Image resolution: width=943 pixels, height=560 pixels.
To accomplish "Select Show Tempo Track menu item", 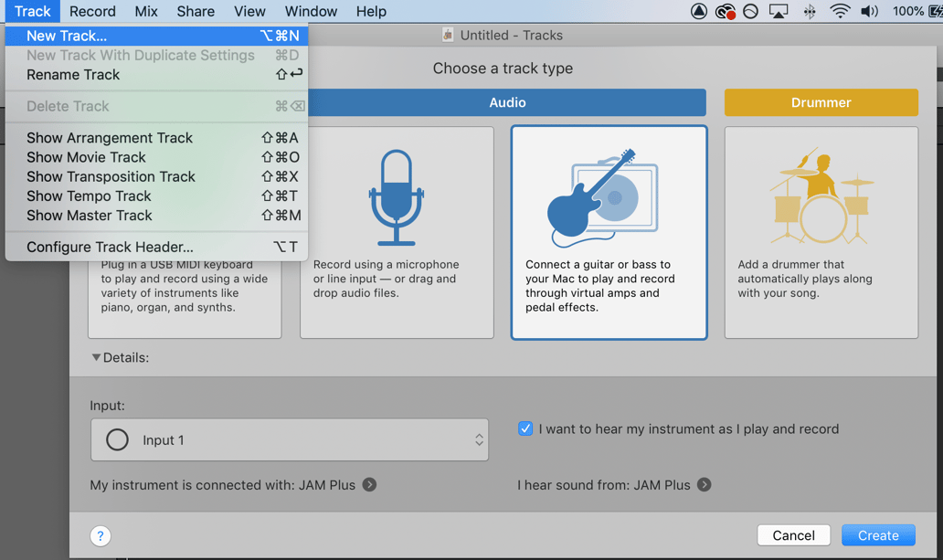I will pos(88,195).
